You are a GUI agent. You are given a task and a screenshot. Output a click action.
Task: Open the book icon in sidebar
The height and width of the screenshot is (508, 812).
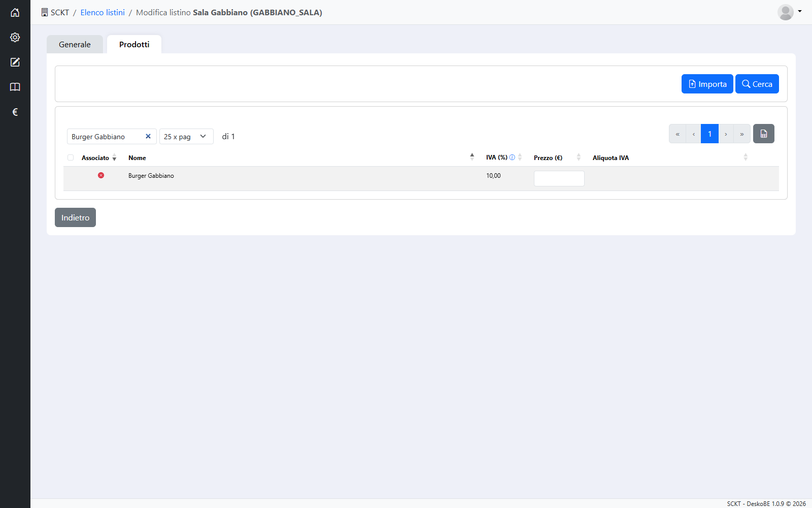coord(15,87)
